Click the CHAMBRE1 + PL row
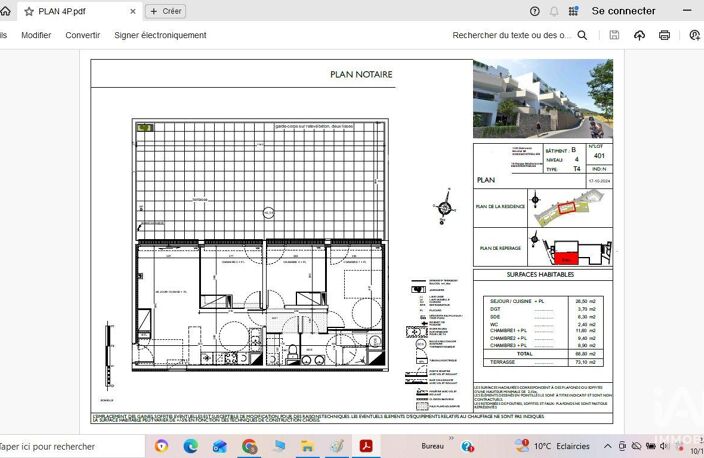Screen dimensions: 704x458 543,330
